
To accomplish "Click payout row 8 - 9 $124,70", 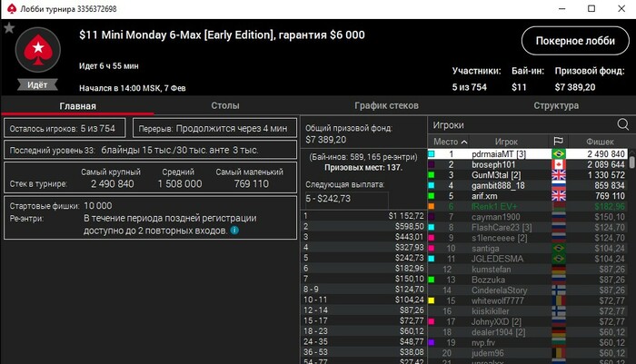I will tap(363, 290).
